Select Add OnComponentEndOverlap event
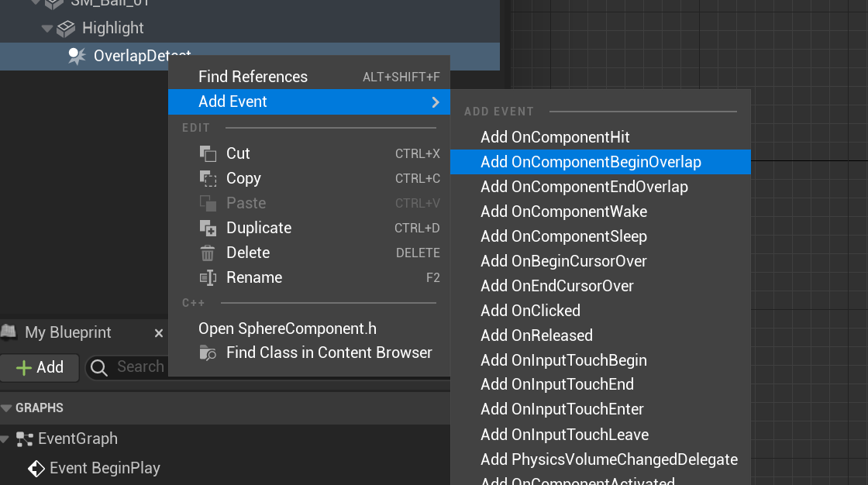868x485 pixels. click(584, 187)
